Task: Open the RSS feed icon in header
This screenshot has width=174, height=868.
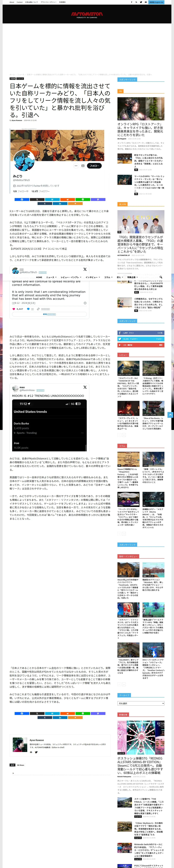Action: point(136,2)
